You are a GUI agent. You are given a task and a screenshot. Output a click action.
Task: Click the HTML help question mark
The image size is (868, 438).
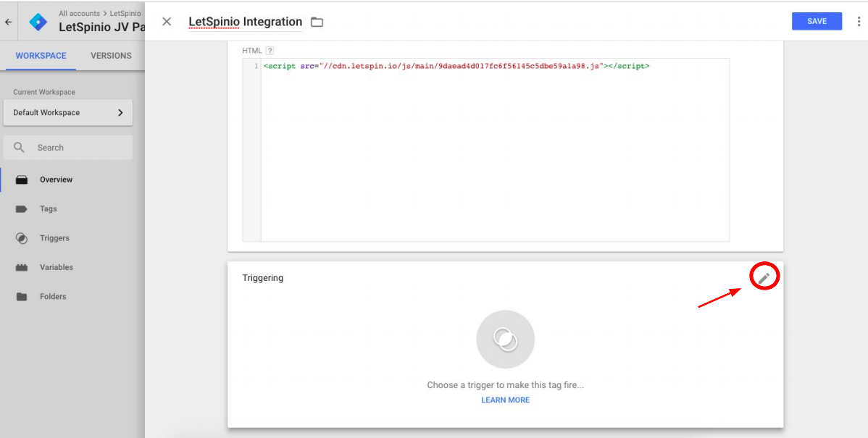(270, 51)
